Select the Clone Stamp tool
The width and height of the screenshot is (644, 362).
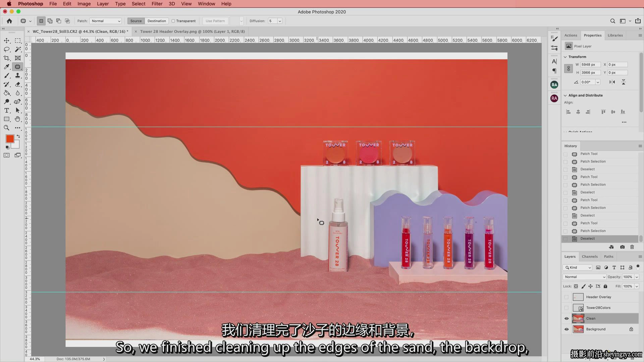pyautogui.click(x=18, y=75)
